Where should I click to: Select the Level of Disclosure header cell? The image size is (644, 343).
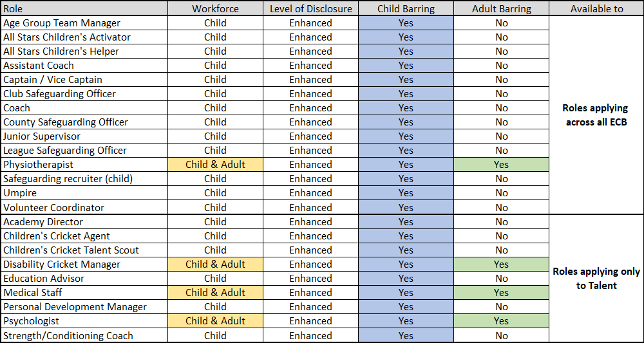coord(310,8)
